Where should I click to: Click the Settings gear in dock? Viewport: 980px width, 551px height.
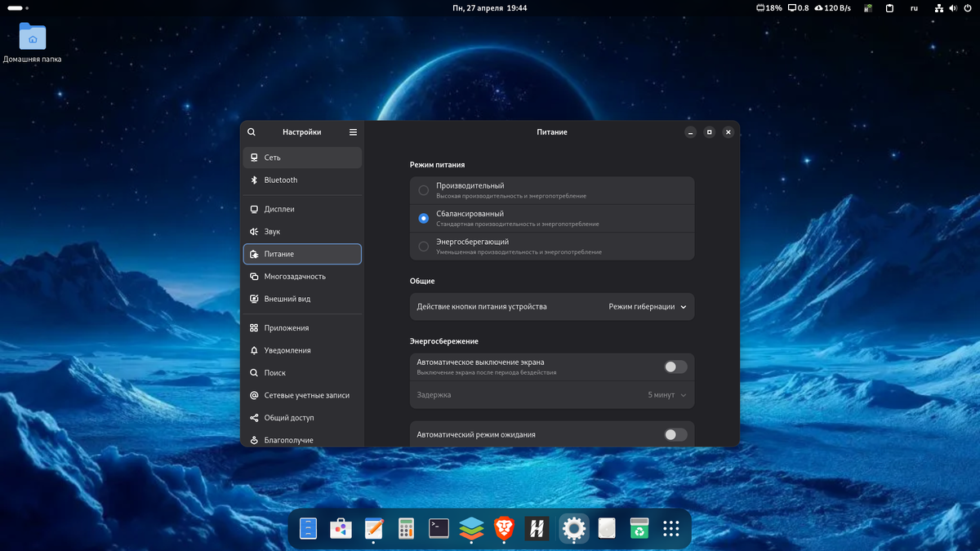point(574,529)
